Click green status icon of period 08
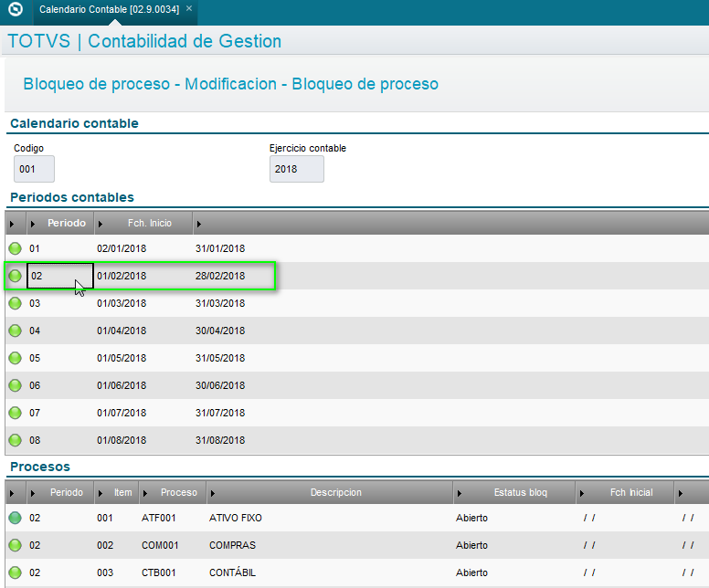This screenshot has width=709, height=588. coord(15,440)
